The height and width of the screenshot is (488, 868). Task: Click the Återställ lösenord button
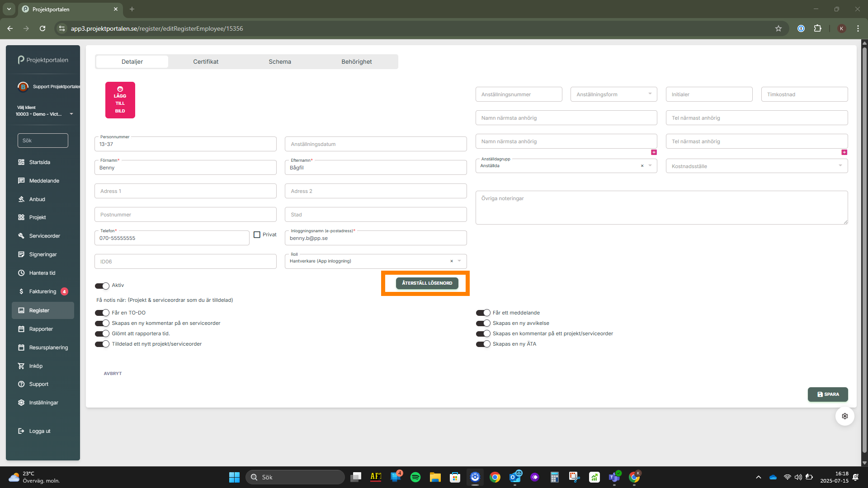click(x=427, y=283)
